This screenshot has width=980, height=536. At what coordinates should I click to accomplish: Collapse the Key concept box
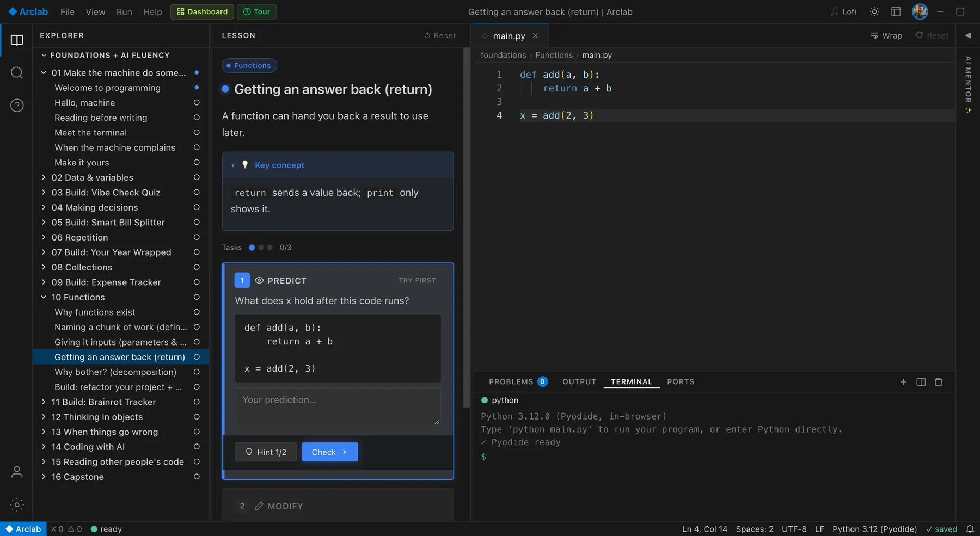coord(233,165)
